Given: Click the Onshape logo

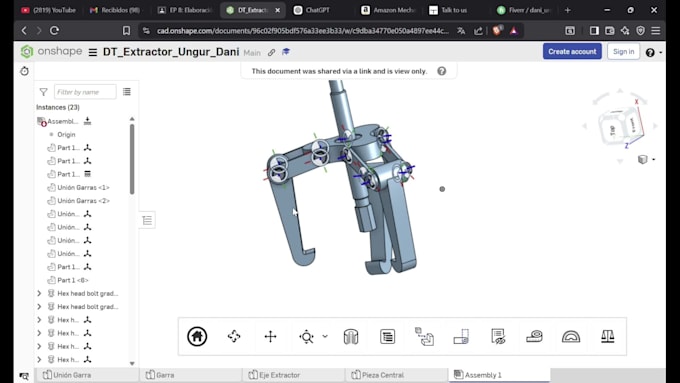Looking at the screenshot, I should click(51, 52).
